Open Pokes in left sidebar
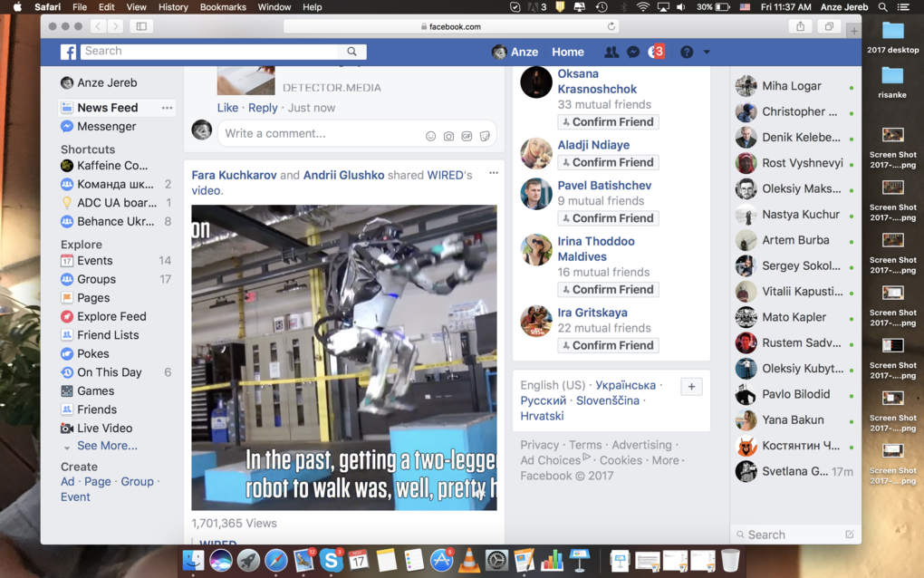This screenshot has height=578, width=924. click(x=92, y=353)
